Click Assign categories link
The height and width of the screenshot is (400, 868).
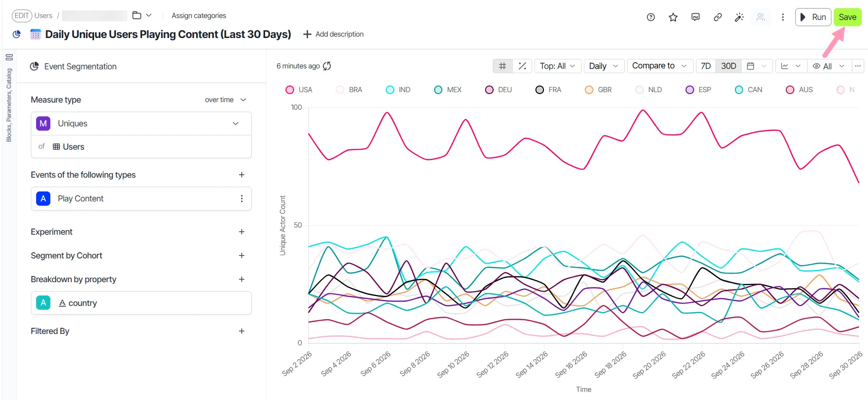point(199,16)
